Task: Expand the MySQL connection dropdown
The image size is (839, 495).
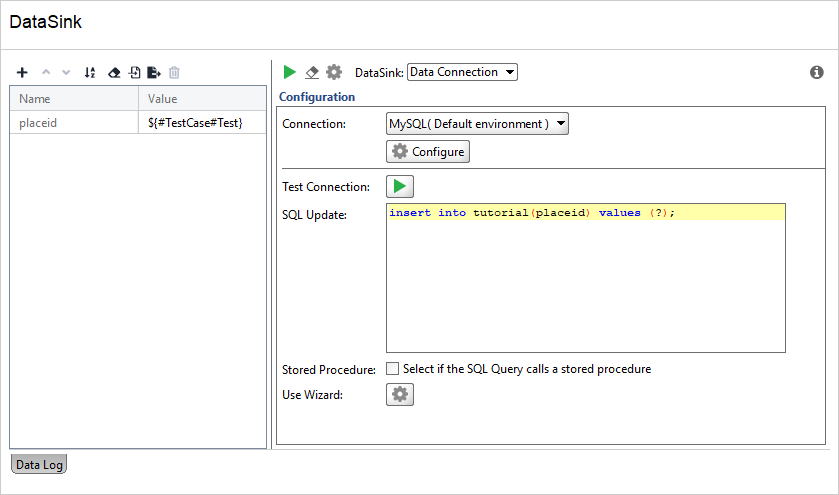Action: click(x=477, y=124)
